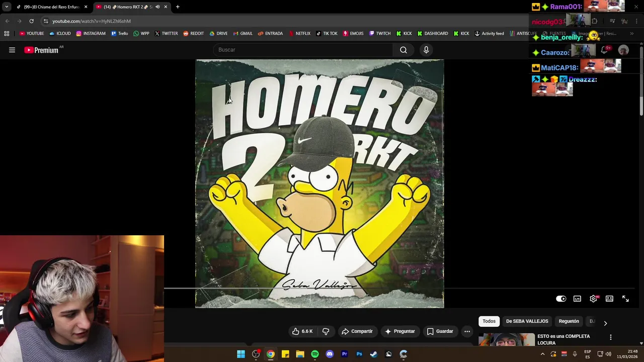
Task: Open the DRIVE bookmark
Action: tap(218, 34)
